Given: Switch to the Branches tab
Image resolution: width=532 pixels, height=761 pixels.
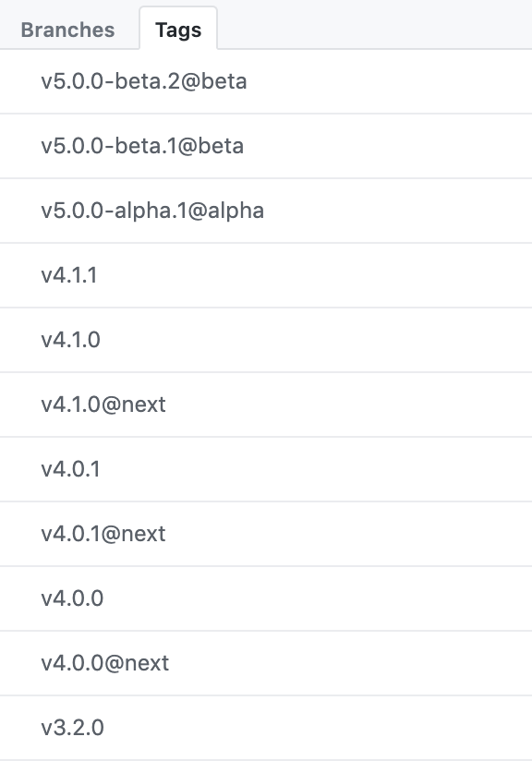Looking at the screenshot, I should click(x=68, y=29).
